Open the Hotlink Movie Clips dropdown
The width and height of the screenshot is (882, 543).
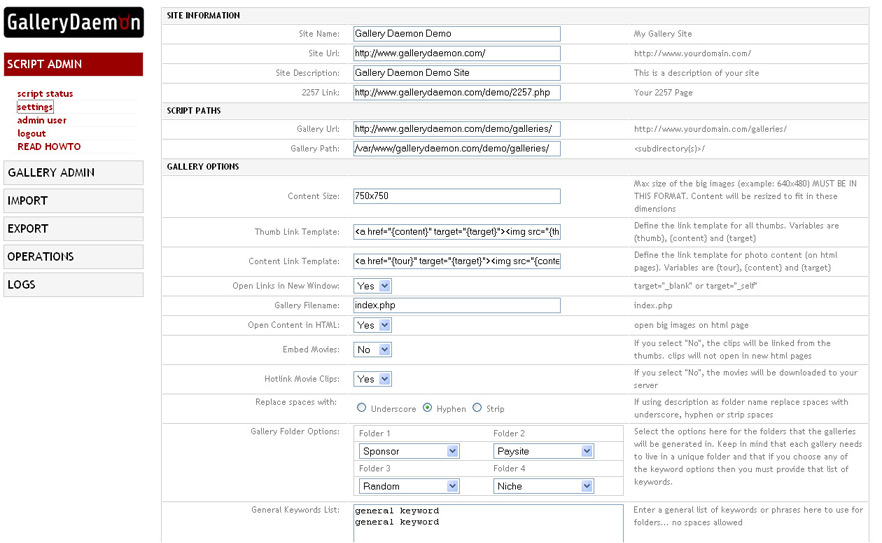tap(372, 379)
